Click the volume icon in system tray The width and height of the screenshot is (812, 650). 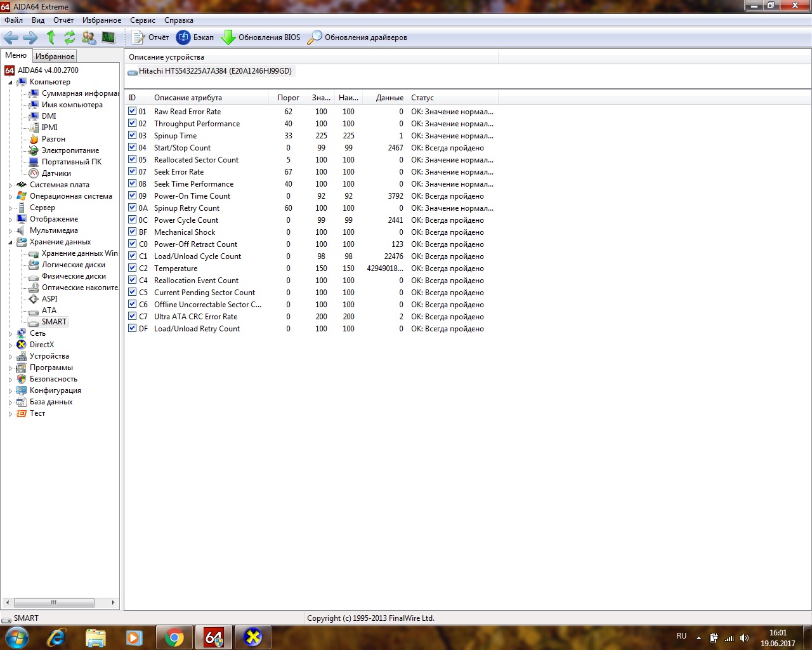(744, 638)
